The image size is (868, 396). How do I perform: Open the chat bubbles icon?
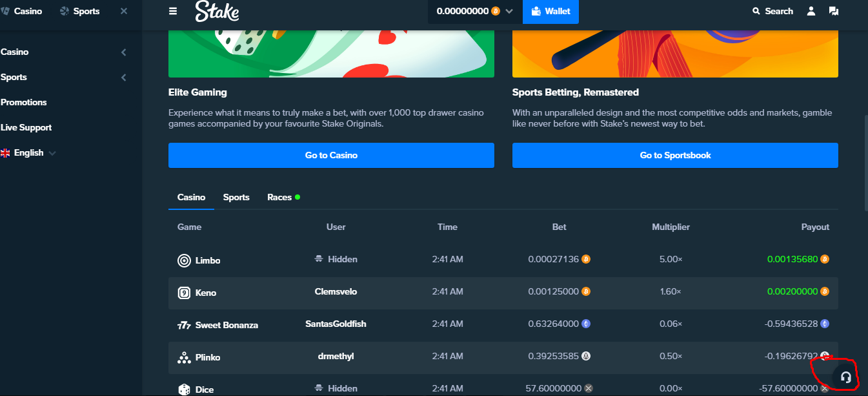[833, 11]
